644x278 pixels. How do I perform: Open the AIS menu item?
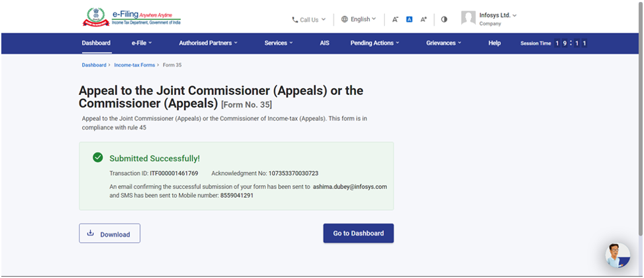point(325,43)
